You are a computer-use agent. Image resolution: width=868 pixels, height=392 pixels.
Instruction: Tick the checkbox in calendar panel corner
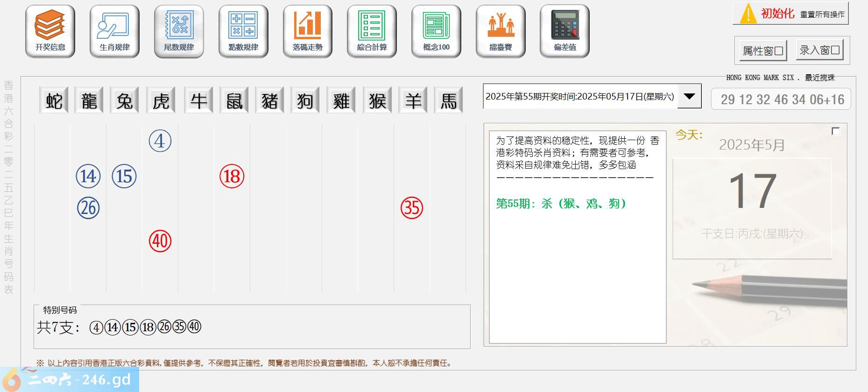pyautogui.click(x=836, y=131)
